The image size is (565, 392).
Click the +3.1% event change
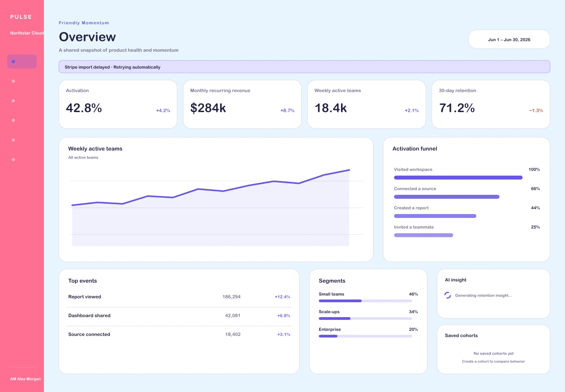pos(284,334)
